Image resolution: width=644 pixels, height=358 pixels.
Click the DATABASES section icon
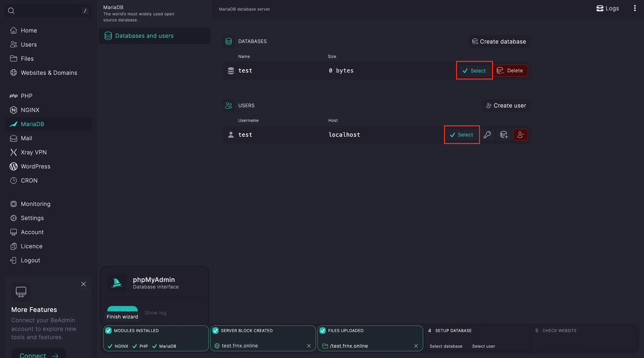(x=229, y=41)
